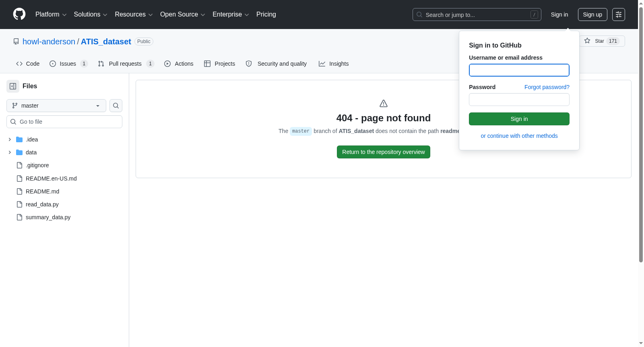Expand the .idea folder chevron
644x347 pixels.
pos(10,139)
